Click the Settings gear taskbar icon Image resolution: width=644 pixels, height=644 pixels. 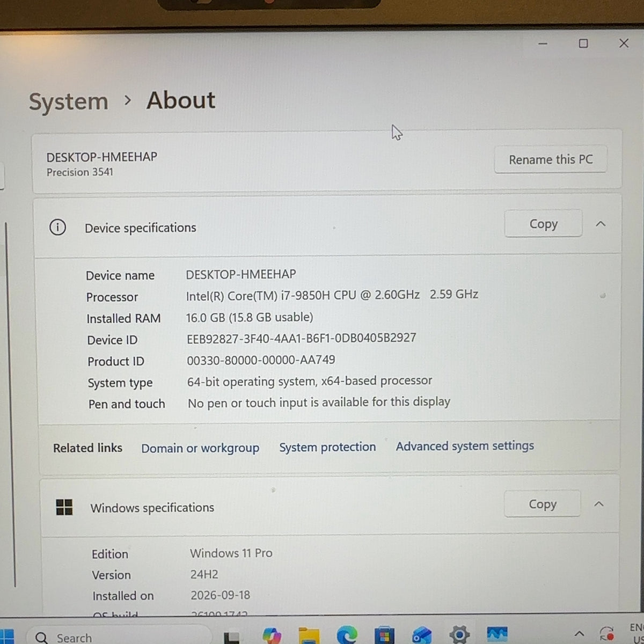coord(459,635)
